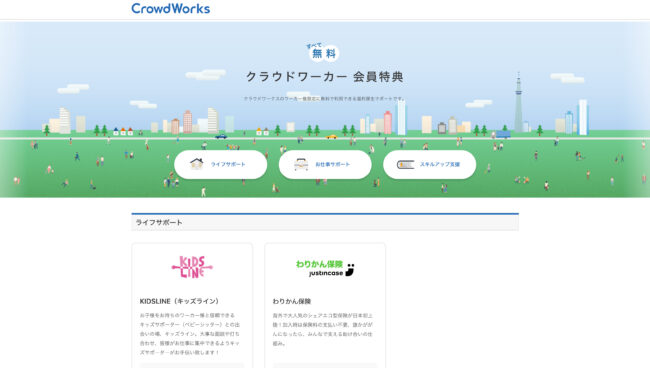Image resolution: width=650 pixels, height=368 pixels.
Task: Click the すべて無料 badge
Action: pyautogui.click(x=323, y=52)
